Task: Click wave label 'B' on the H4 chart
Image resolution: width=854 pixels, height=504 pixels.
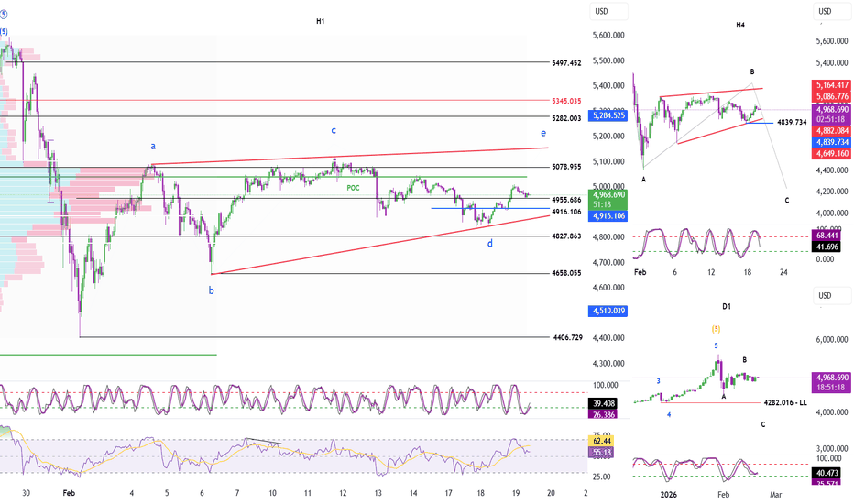Action: coord(751,71)
